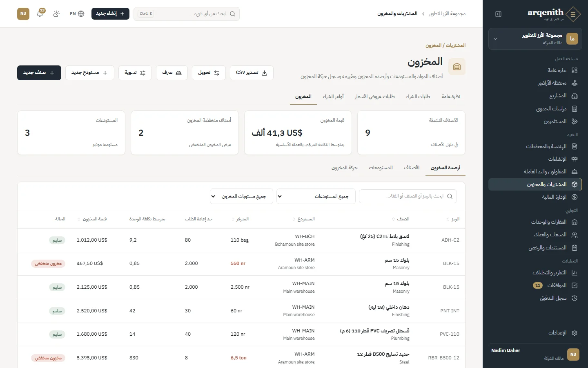Open سجل التدقيق sidebar item

[535, 298]
